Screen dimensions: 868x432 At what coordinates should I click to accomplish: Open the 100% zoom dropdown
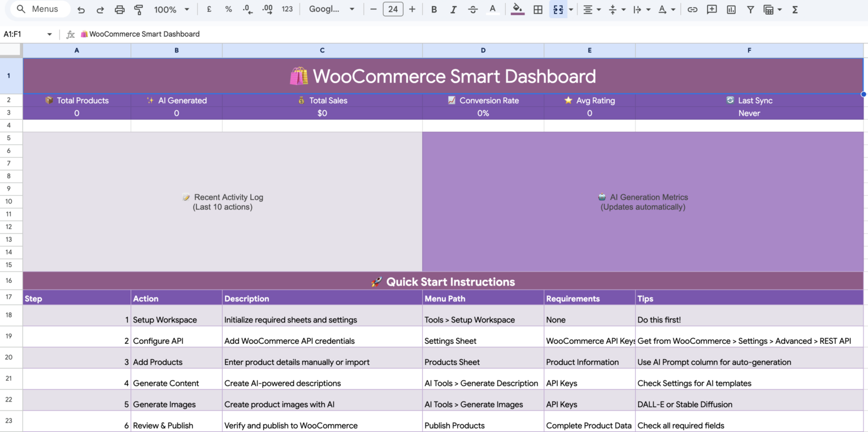click(x=172, y=10)
